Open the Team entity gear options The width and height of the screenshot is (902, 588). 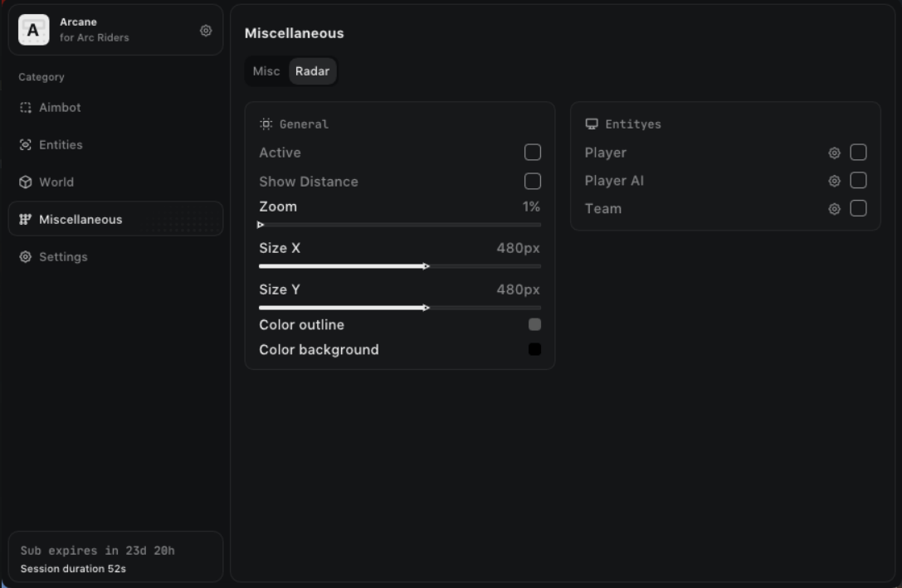click(x=834, y=209)
